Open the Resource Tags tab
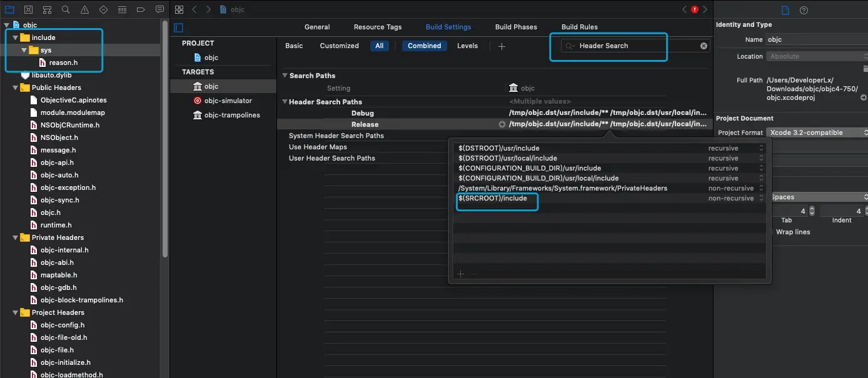The image size is (868, 378). pos(378,27)
